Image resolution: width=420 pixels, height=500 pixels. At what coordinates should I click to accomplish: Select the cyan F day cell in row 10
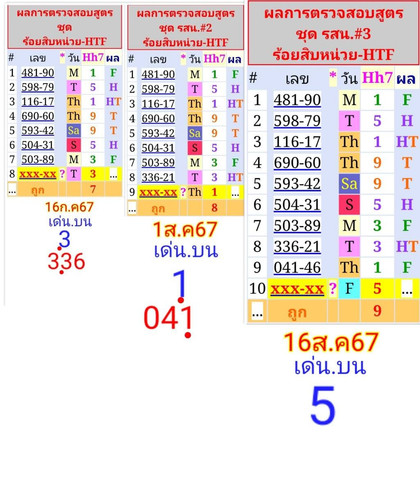click(x=349, y=289)
